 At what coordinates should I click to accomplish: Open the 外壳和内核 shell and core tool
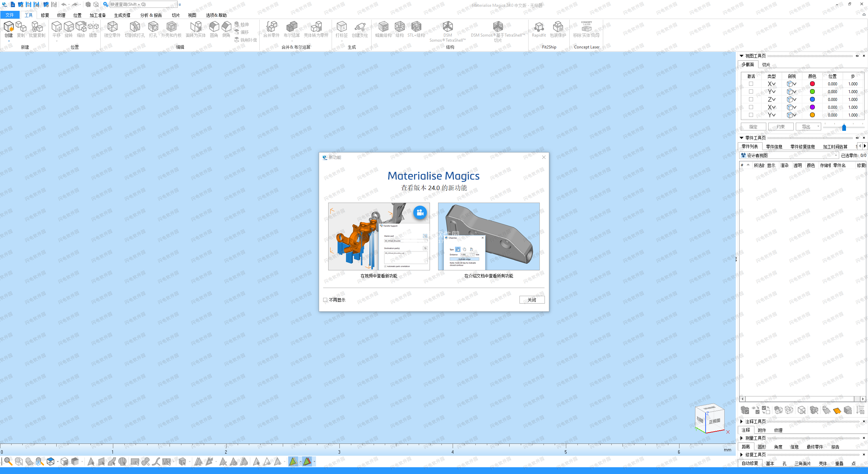171,29
